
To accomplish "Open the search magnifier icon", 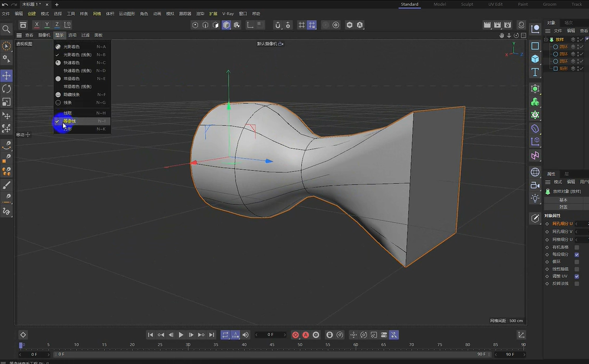I will point(6,29).
